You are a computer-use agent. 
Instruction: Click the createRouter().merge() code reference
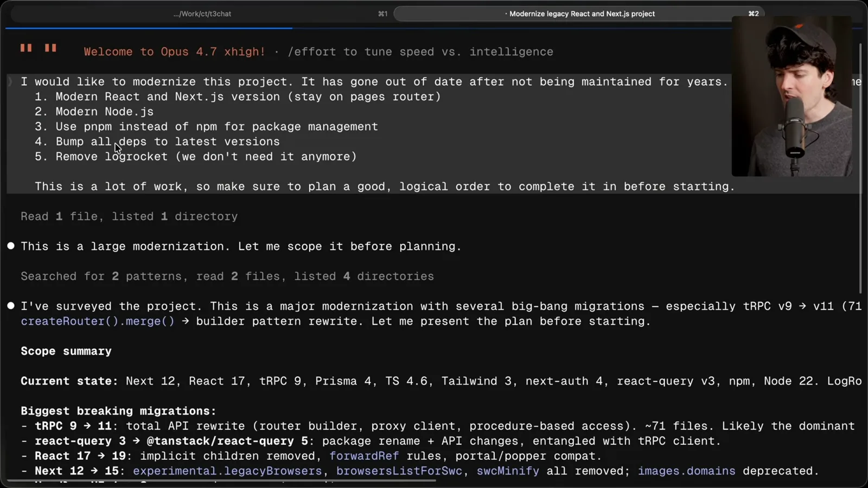[x=98, y=321]
